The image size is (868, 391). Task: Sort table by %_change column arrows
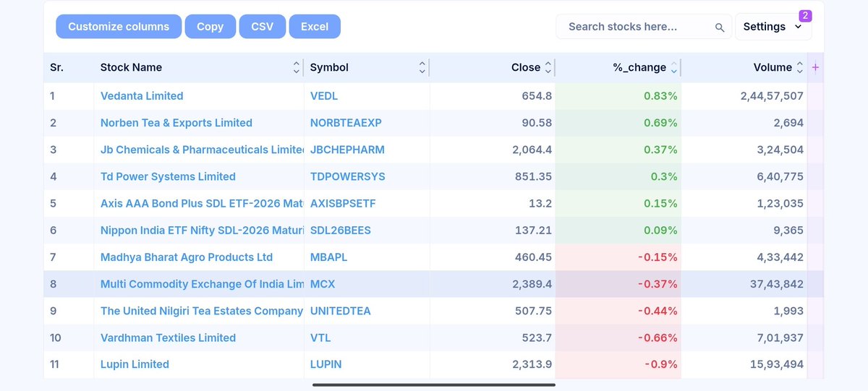tap(674, 67)
